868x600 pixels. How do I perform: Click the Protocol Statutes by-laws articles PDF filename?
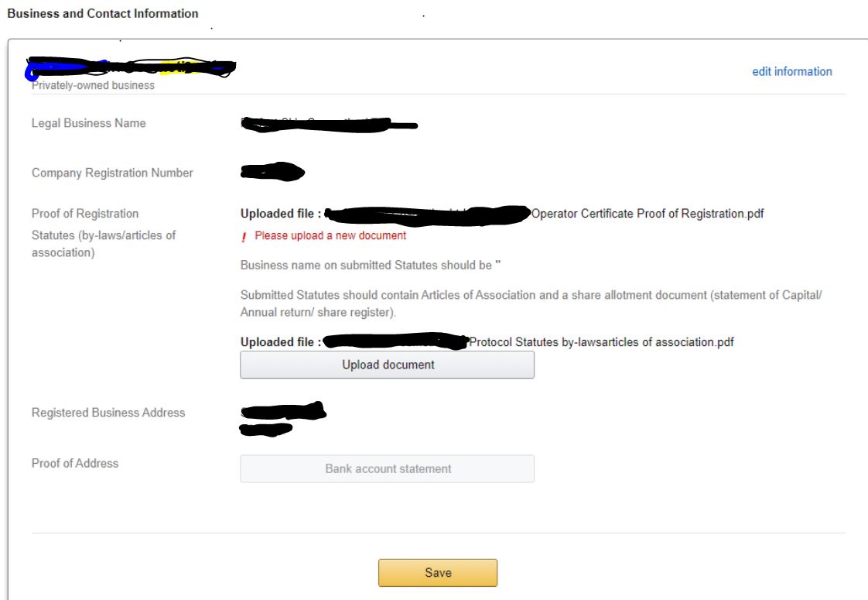pos(601,342)
